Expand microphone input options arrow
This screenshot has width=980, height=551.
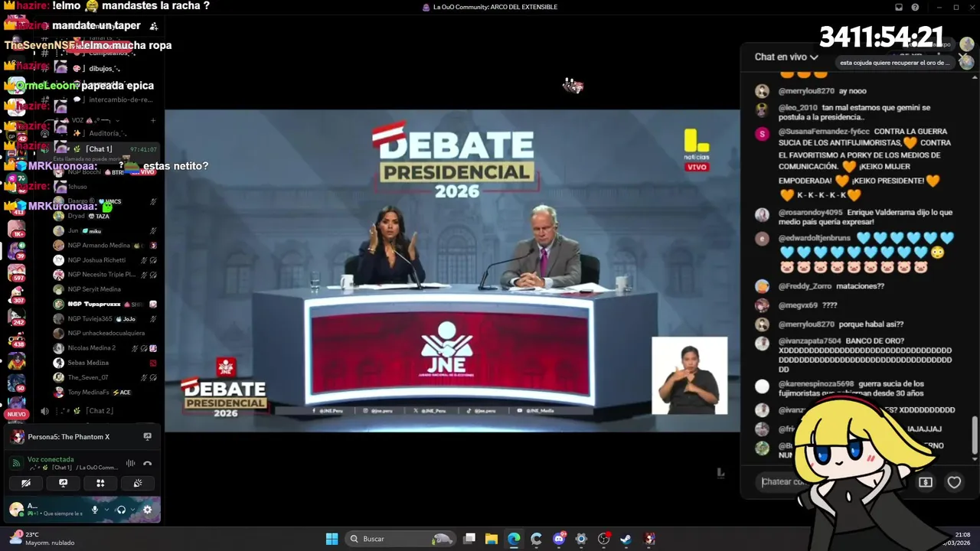coord(106,510)
